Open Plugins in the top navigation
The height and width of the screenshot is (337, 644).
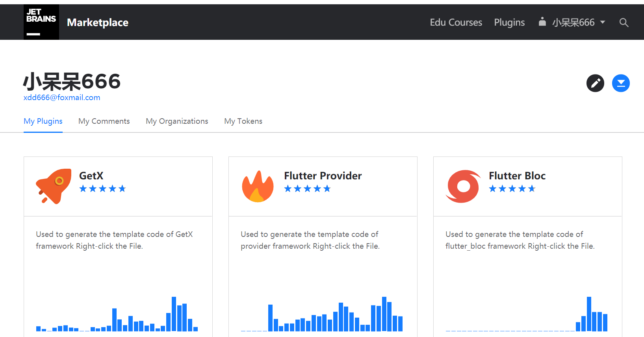point(509,22)
